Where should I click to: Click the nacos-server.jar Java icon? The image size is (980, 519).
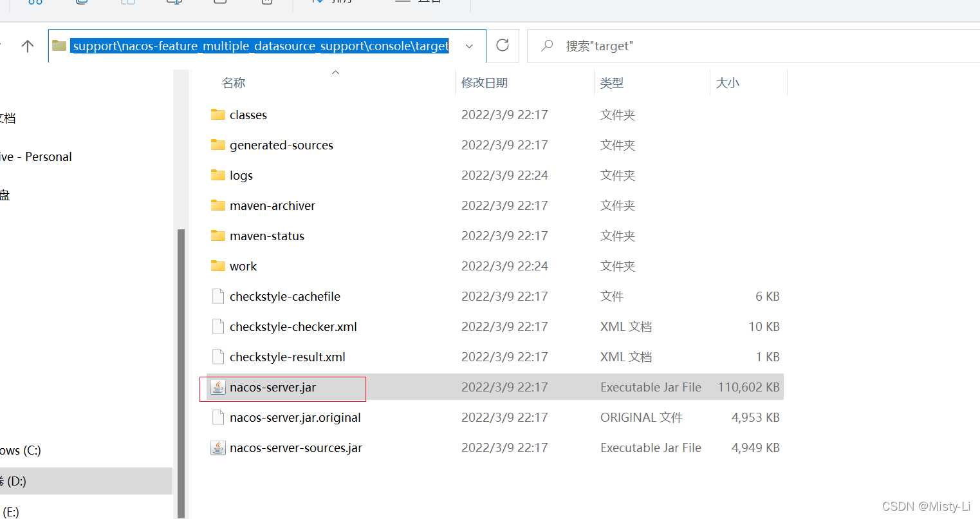coord(218,387)
